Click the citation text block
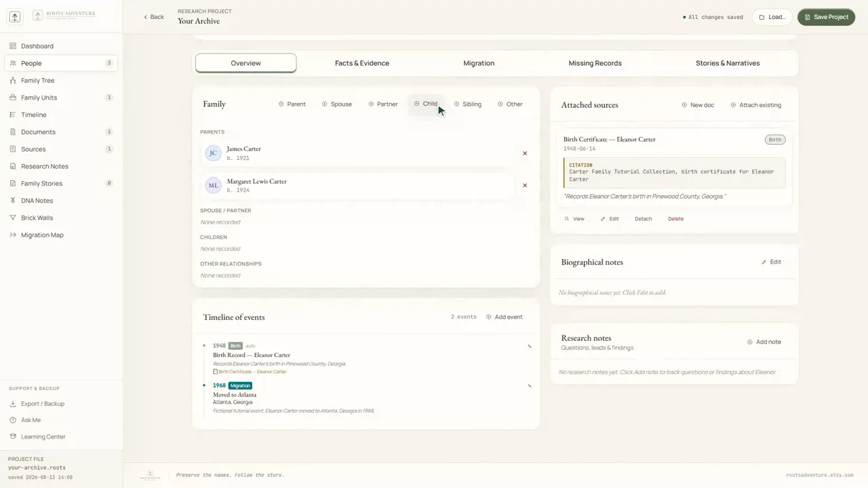The height and width of the screenshot is (488, 868). click(674, 172)
